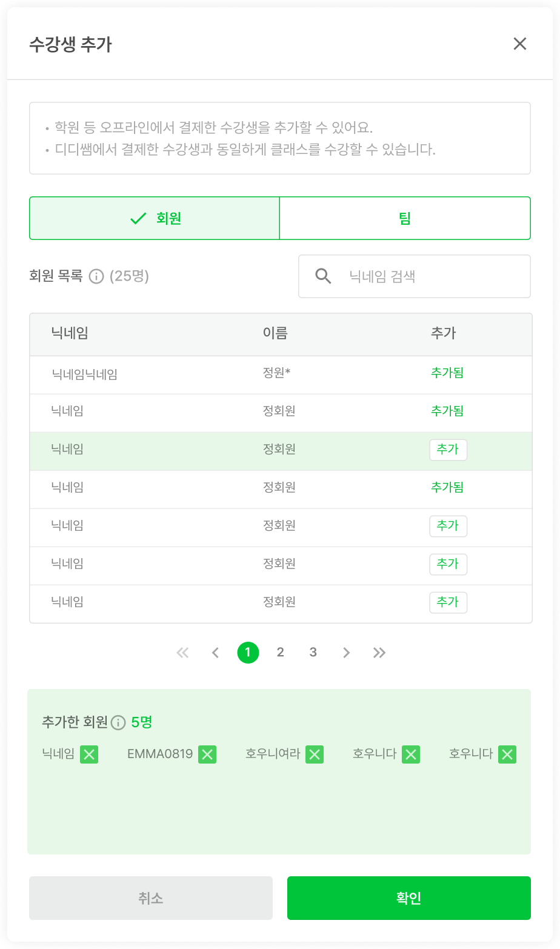Click the info icon beside 추가한 회원
Screen dimensions: 560x949
(x=118, y=722)
